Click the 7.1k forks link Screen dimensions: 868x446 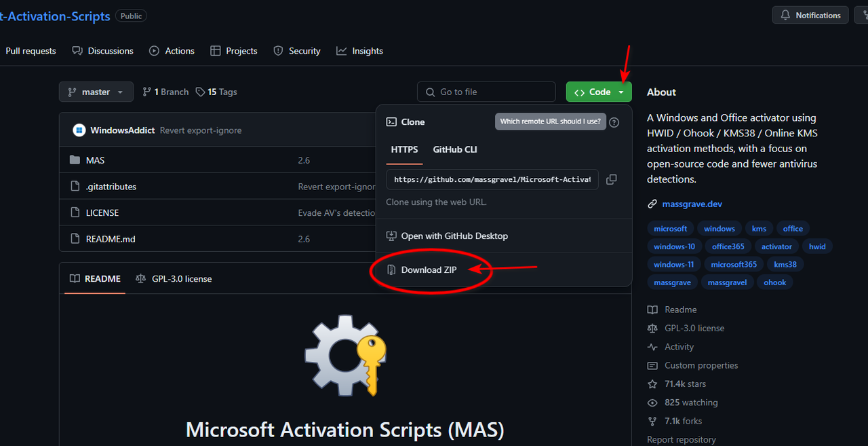pyautogui.click(x=675, y=421)
